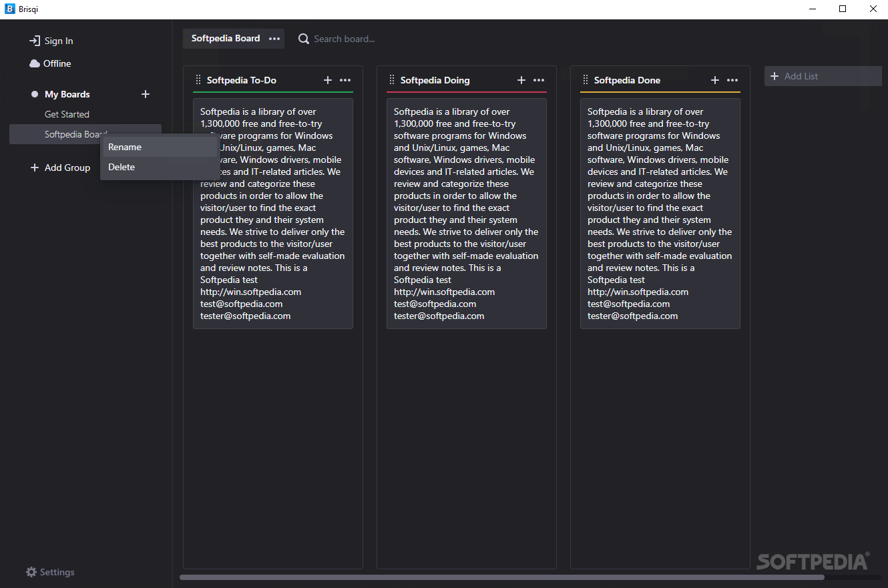Click the Softpedia Done list title
The width and height of the screenshot is (888, 588).
627,80
